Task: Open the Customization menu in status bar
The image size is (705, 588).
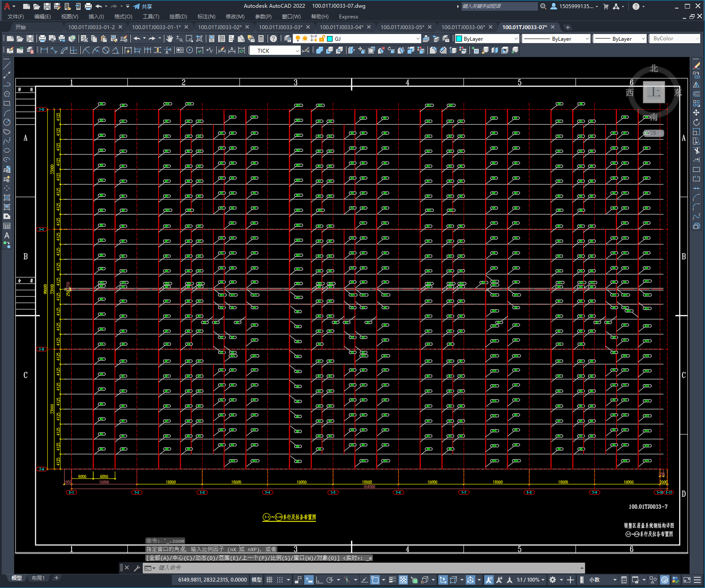Action: [697, 580]
